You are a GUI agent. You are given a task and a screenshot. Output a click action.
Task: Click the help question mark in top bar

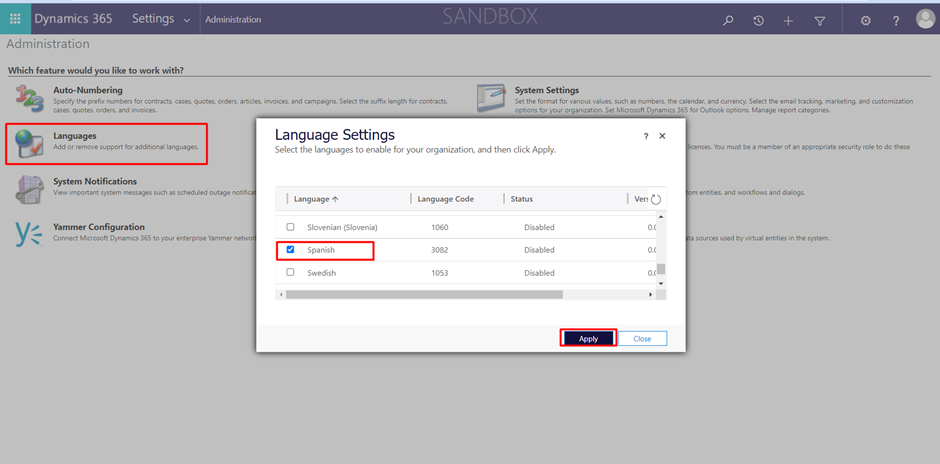point(896,20)
